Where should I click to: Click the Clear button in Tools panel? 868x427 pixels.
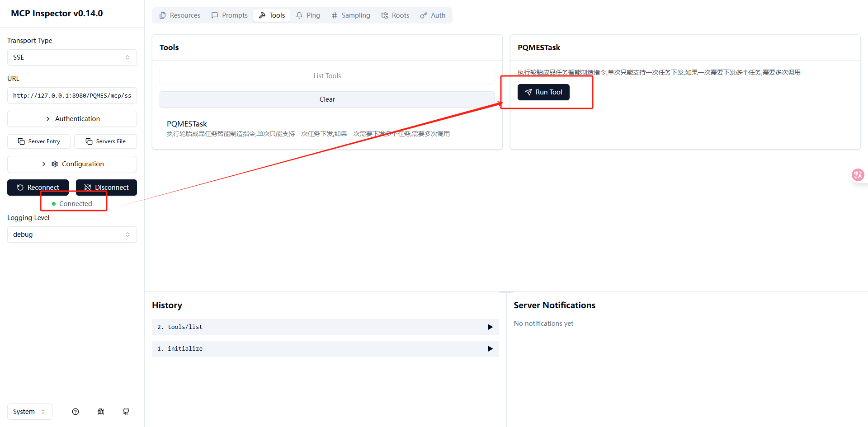coord(327,99)
